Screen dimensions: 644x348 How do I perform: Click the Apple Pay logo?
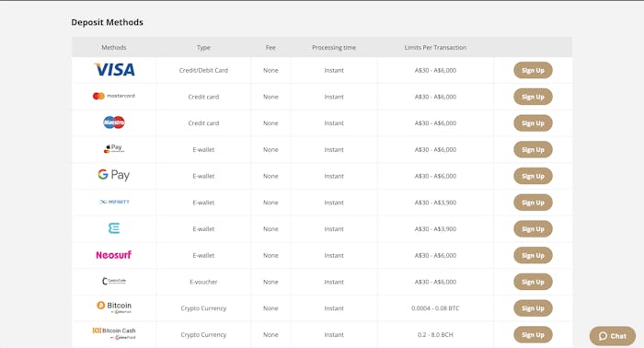pyautogui.click(x=114, y=148)
